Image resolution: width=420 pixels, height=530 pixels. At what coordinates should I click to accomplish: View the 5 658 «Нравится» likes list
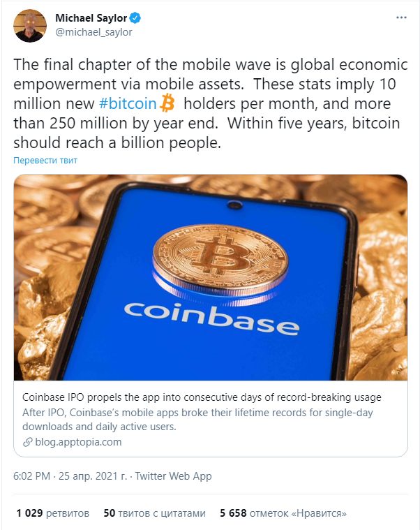tap(283, 513)
